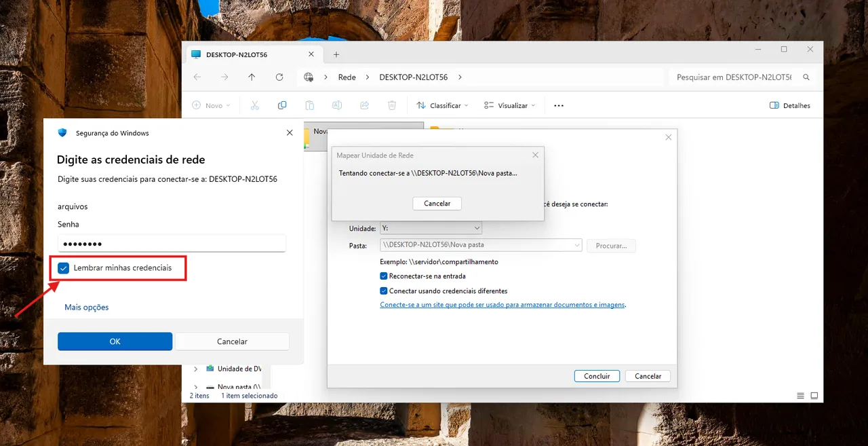Switch to large thumbnails view in status bar
Image resolution: width=868 pixels, height=446 pixels.
click(814, 396)
